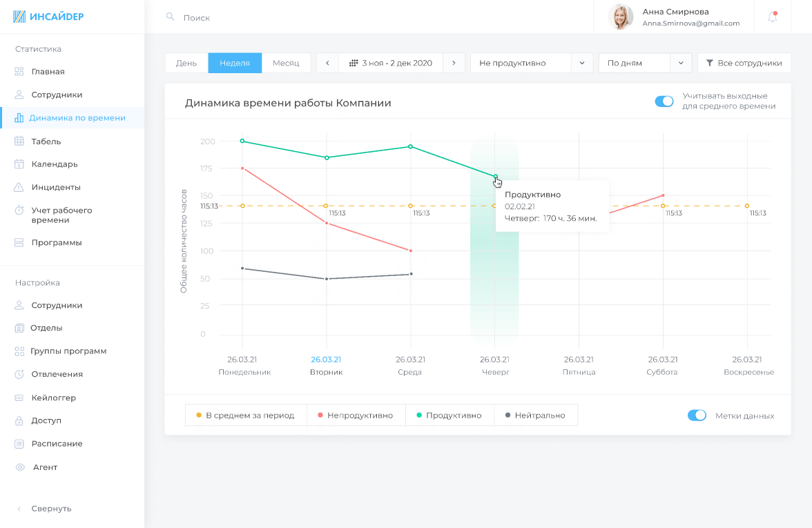Select the День tab
Viewport: 812px width, 528px height.
click(186, 63)
